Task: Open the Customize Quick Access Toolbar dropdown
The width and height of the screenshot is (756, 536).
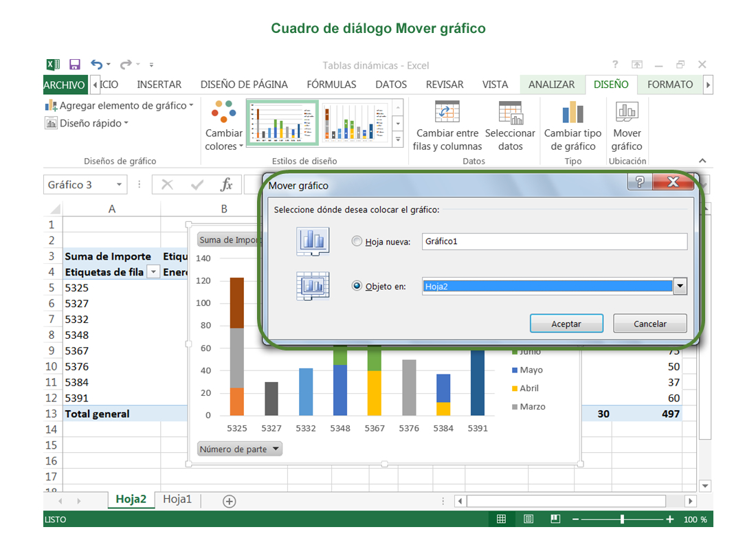Action: [x=151, y=65]
